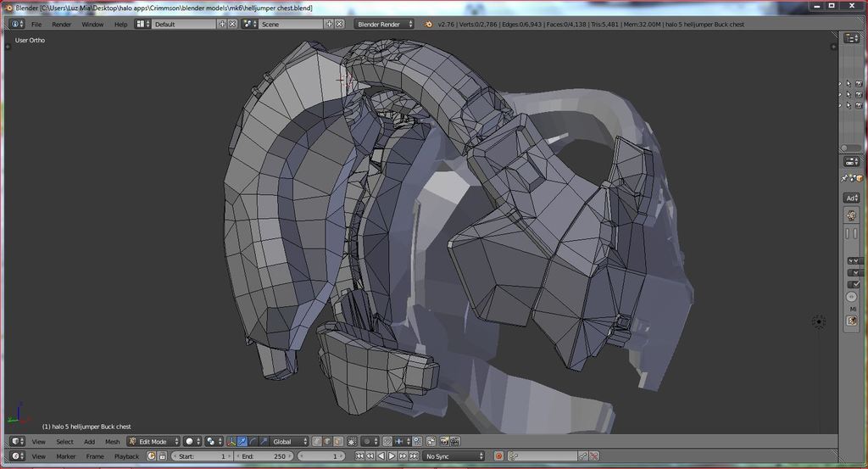Toggle automatic keyframe record button
Image resolution: width=868 pixels, height=469 pixels.
[499, 456]
